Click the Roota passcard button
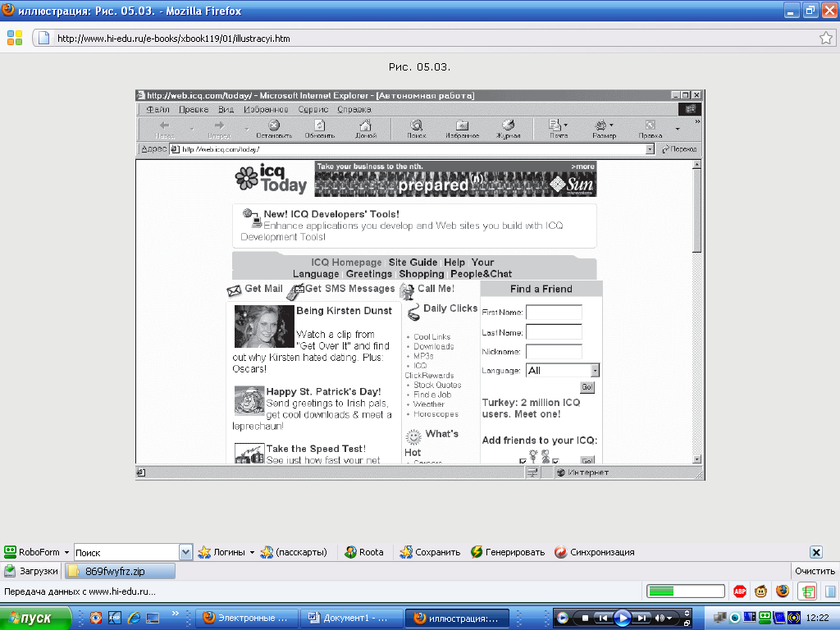Viewport: 840px width, 630px height. [x=364, y=552]
